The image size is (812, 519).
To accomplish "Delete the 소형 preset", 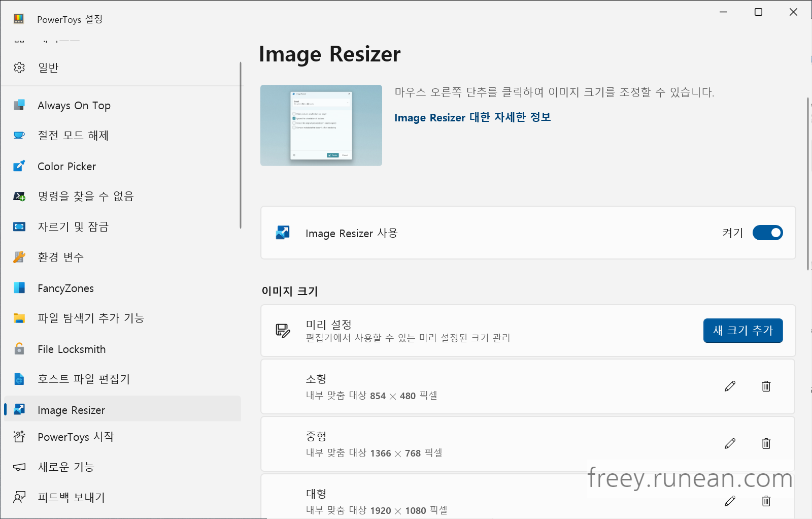I will coord(766,386).
